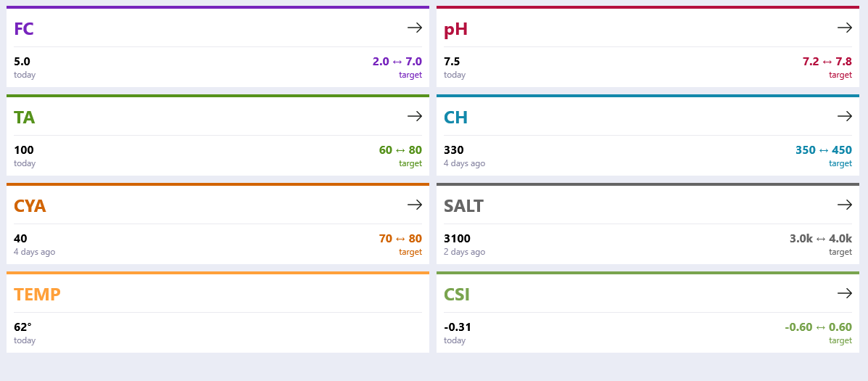Click pH target range 7.2 ↔ 7.8
This screenshot has width=868, height=381.
coord(827,62)
